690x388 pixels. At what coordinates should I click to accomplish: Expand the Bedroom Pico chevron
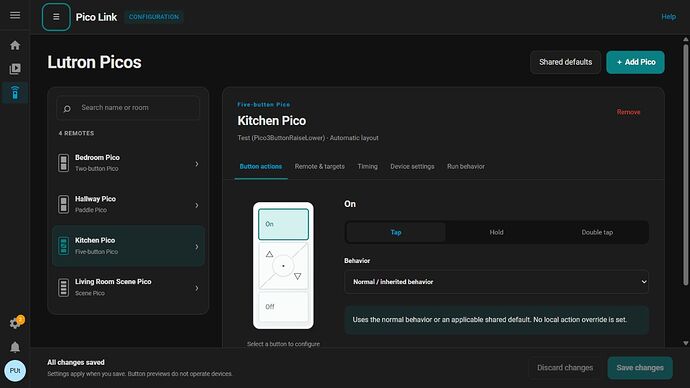pos(197,164)
